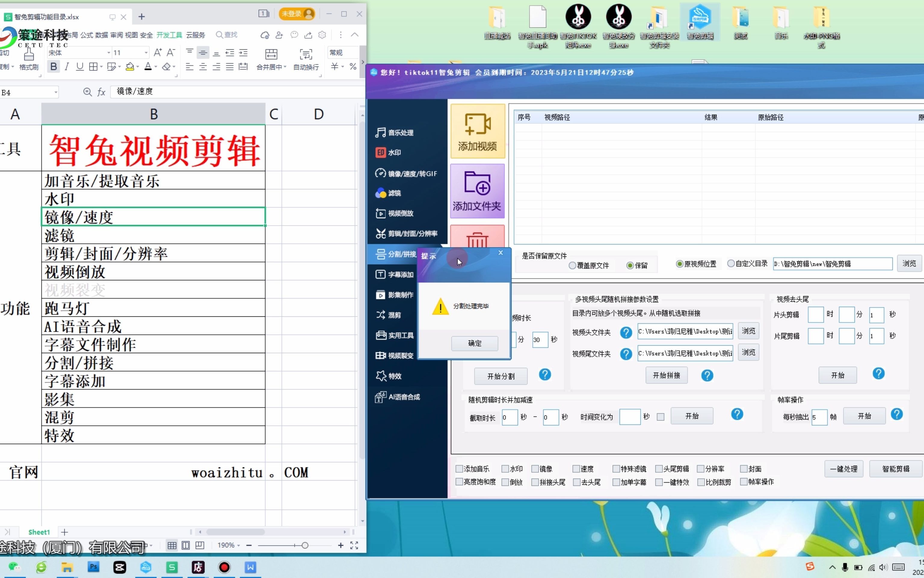Select 镜像/速度/转GIF in the sidebar
The width and height of the screenshot is (924, 578).
406,174
